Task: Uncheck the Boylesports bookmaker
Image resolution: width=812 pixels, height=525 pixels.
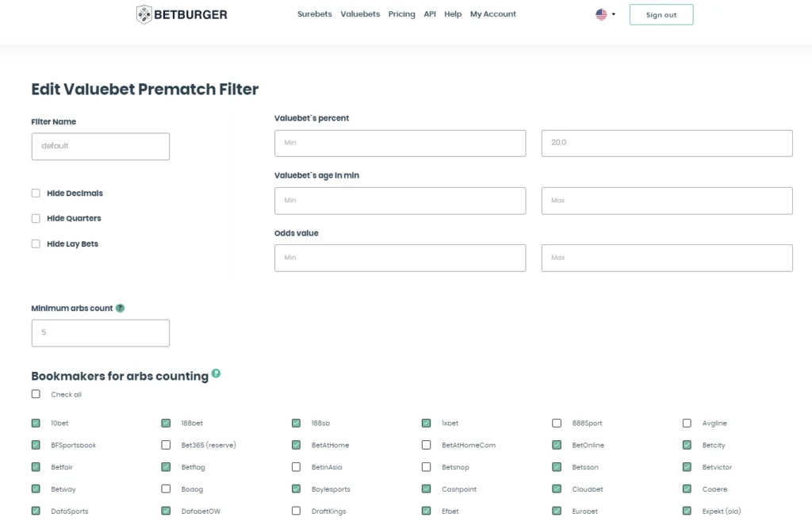Action: [297, 489]
